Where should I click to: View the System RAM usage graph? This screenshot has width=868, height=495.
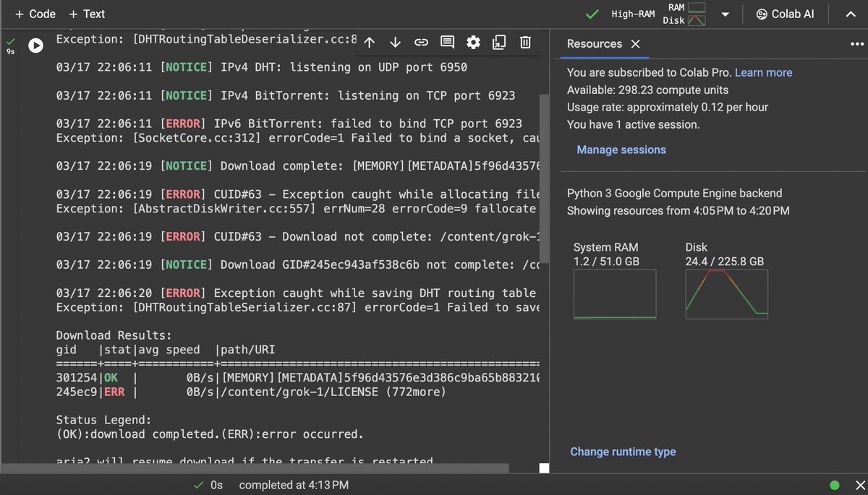[x=615, y=294]
